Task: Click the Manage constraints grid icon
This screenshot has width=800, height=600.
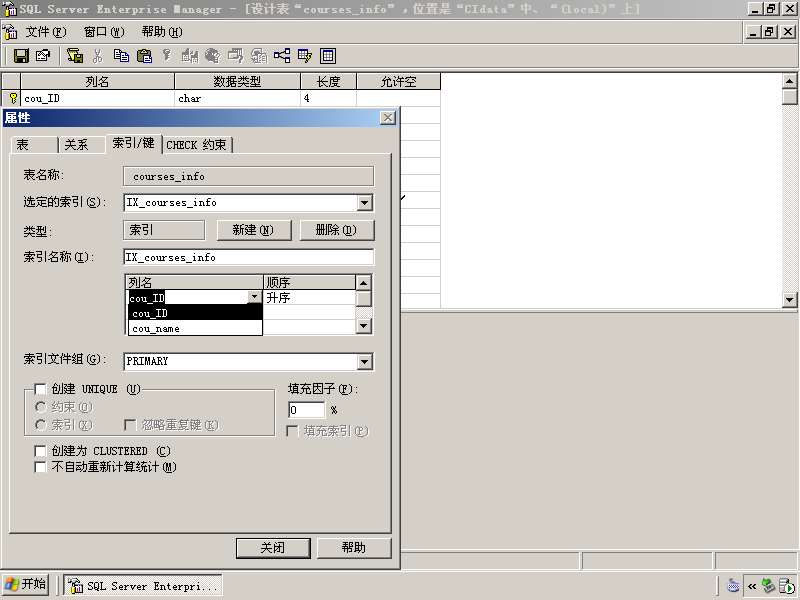Action: tap(328, 56)
